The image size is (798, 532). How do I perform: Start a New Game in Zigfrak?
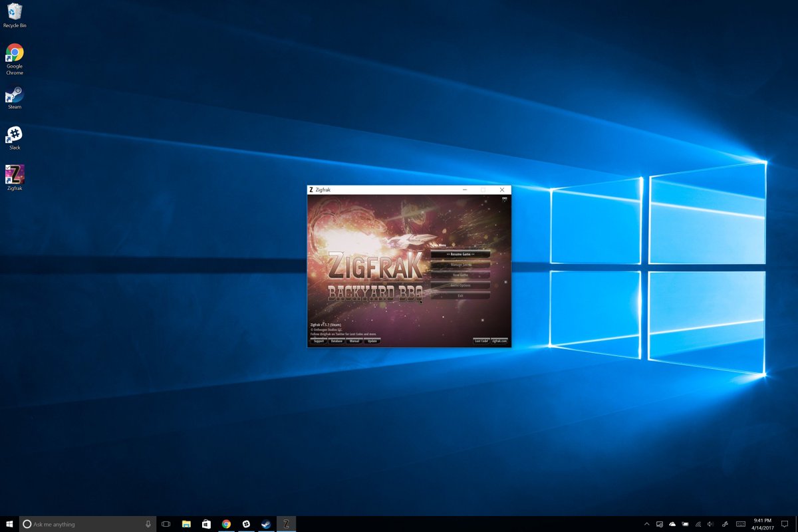coord(460,275)
